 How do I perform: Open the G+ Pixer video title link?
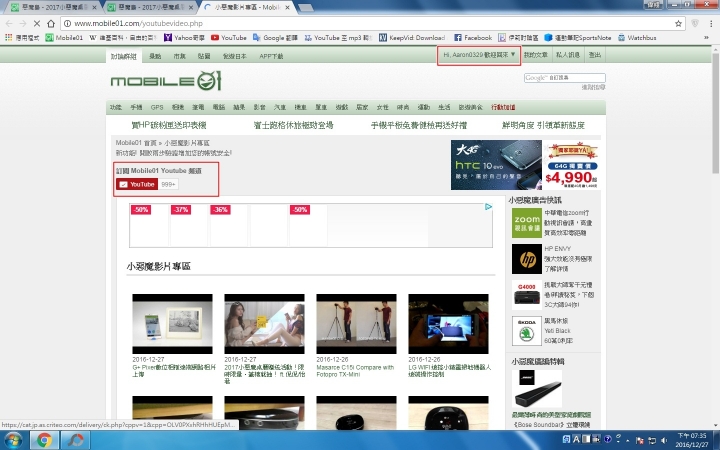[174, 371]
